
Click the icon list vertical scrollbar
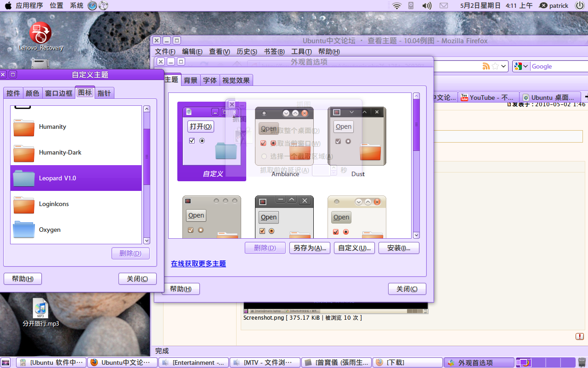tap(147, 175)
